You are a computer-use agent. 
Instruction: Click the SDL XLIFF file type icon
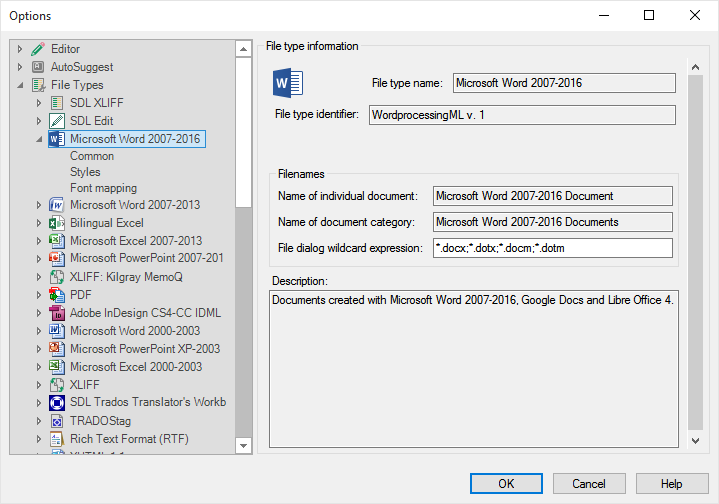pyautogui.click(x=56, y=103)
